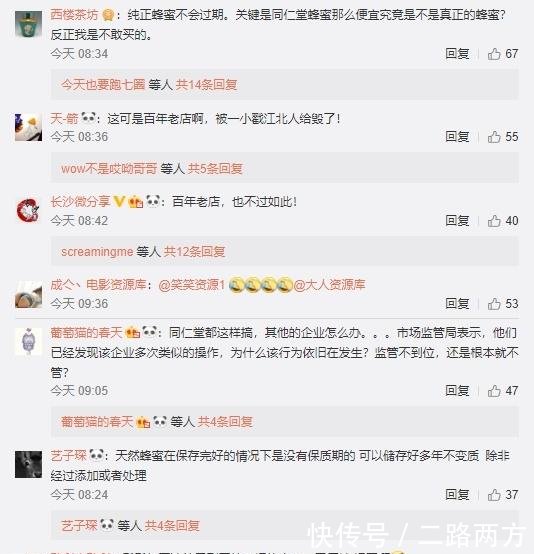Click 回复 on the 08:36 comment
This screenshot has width=534, height=554.
tap(457, 137)
